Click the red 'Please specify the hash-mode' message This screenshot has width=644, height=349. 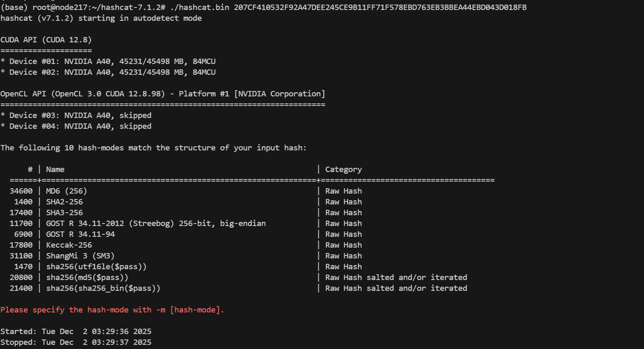(112, 310)
